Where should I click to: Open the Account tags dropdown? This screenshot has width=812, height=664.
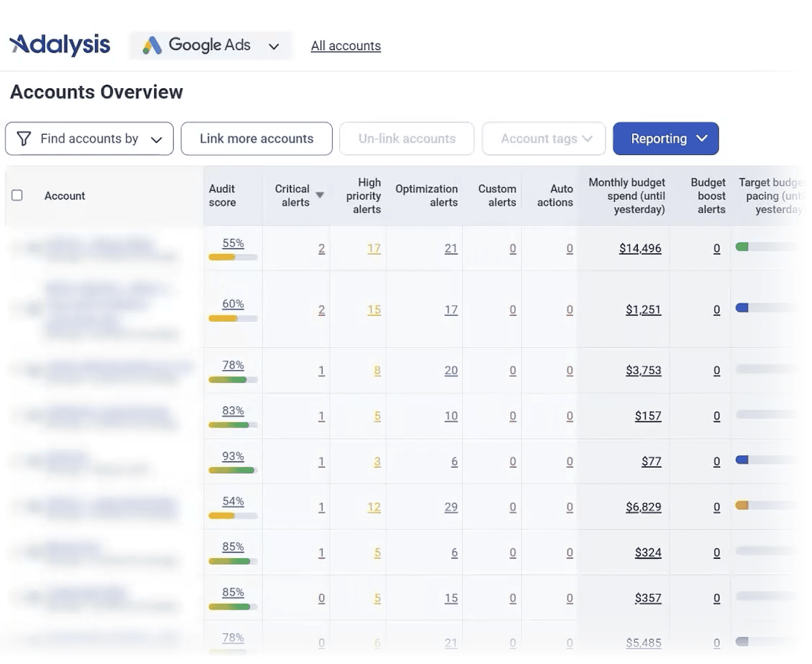(x=543, y=138)
